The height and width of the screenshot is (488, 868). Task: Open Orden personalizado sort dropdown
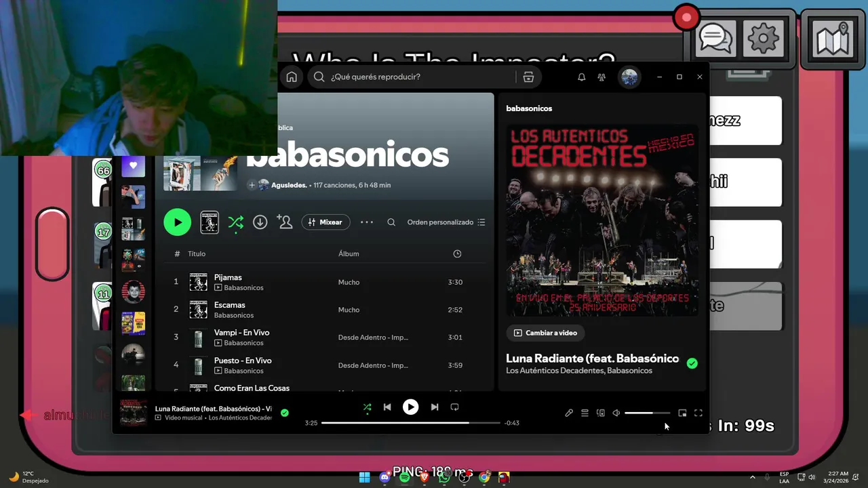click(x=446, y=222)
